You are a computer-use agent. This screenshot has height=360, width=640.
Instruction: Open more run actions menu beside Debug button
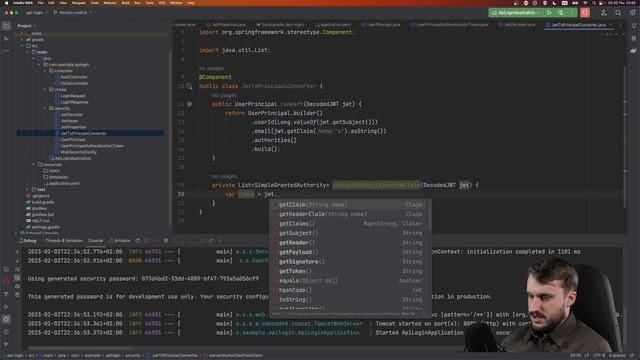click(573, 13)
